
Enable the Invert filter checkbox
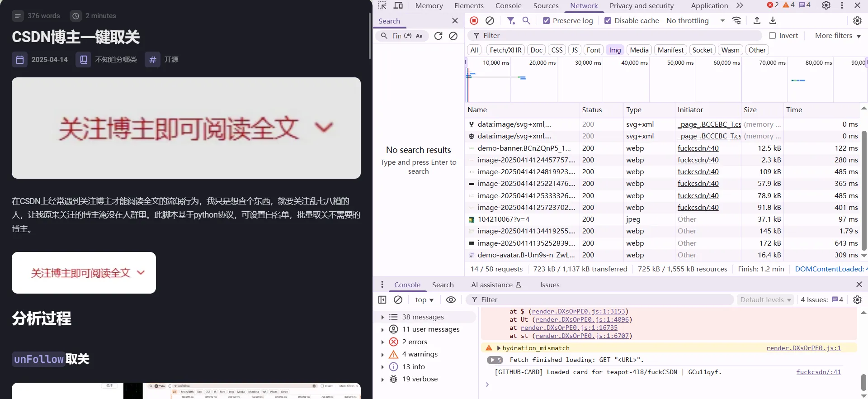772,35
